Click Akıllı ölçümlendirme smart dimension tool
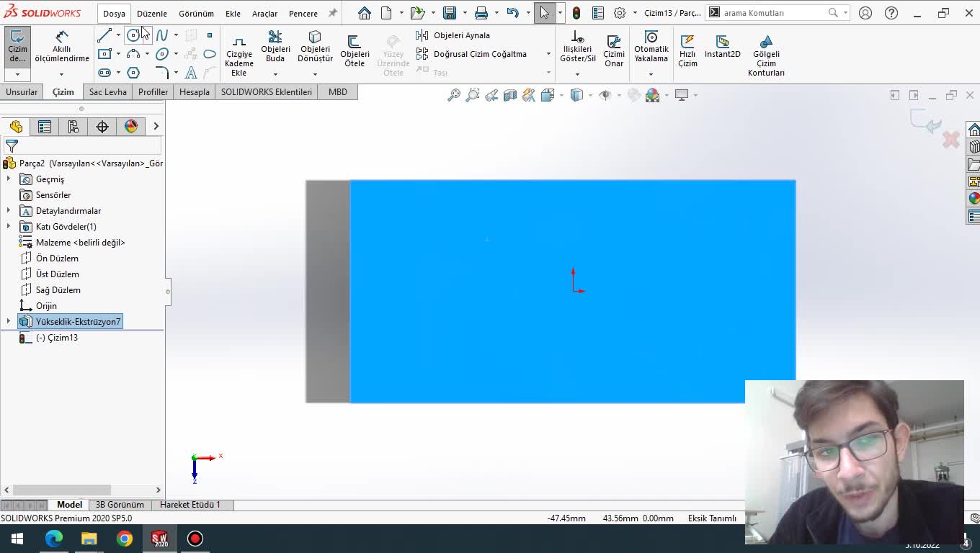Screen dimensions: 980x553 62,46
